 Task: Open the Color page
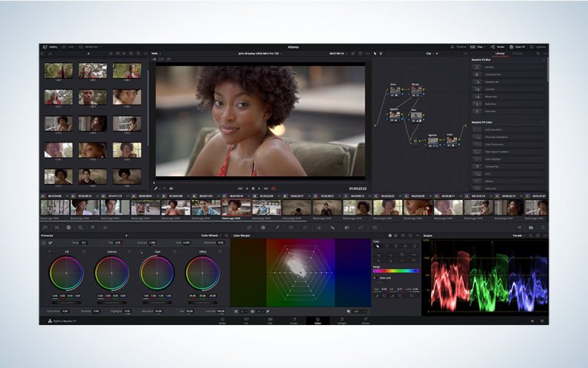[x=317, y=320]
